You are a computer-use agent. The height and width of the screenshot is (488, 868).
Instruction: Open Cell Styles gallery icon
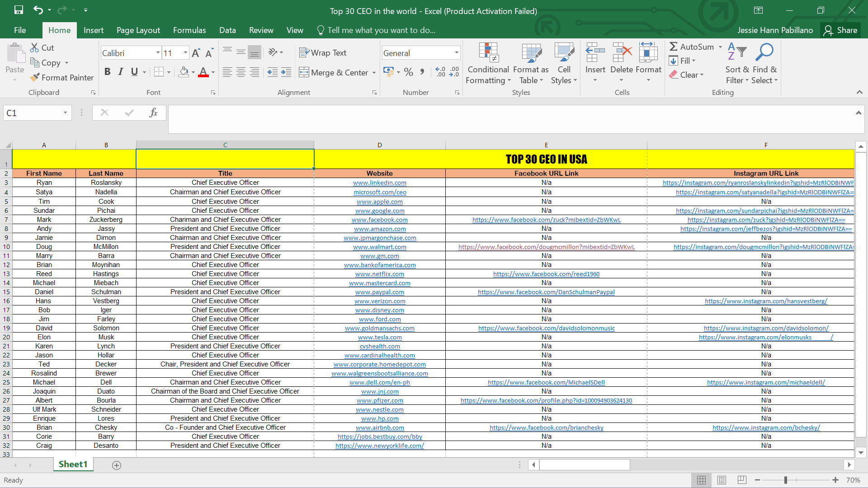[564, 53]
